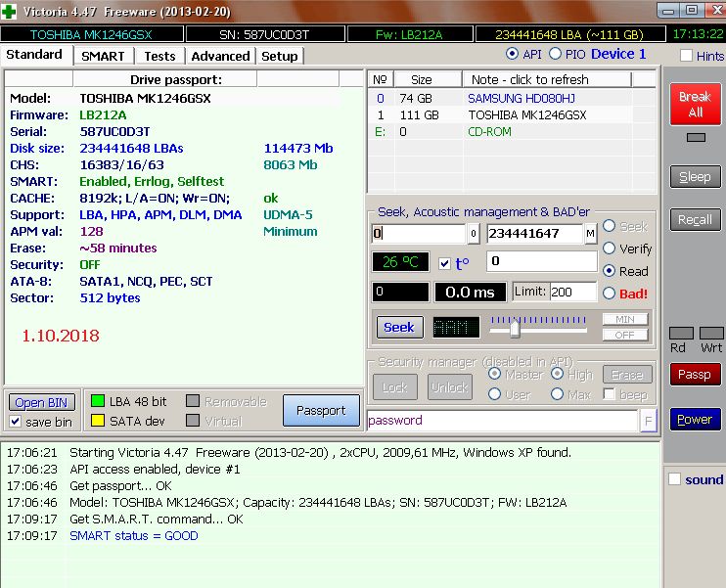This screenshot has width=726, height=588.
Task: Click the F button beside password field
Action: (648, 421)
